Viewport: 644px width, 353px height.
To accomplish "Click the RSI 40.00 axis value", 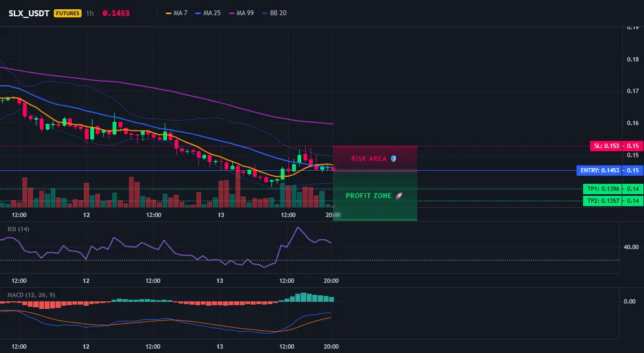I will click(631, 247).
